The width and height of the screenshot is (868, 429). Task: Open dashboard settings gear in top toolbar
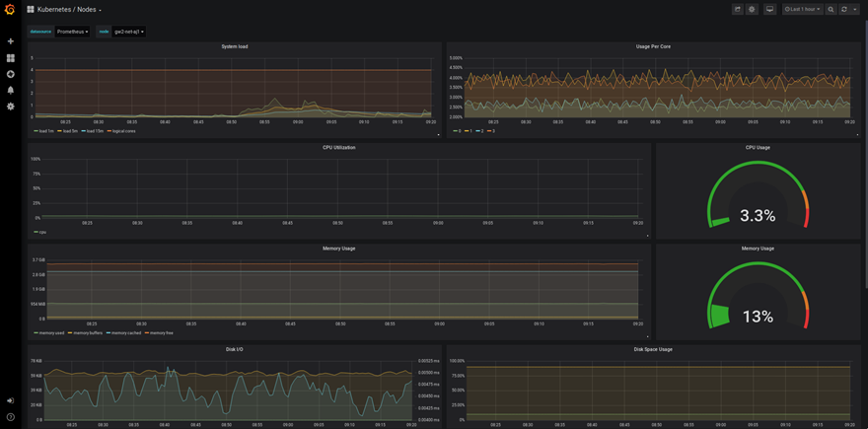point(752,9)
